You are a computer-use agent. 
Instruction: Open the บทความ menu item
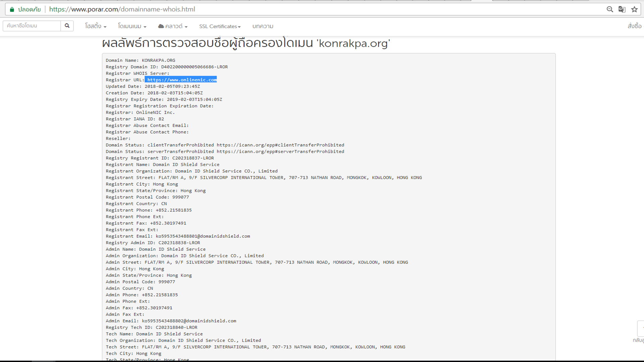pyautogui.click(x=263, y=26)
